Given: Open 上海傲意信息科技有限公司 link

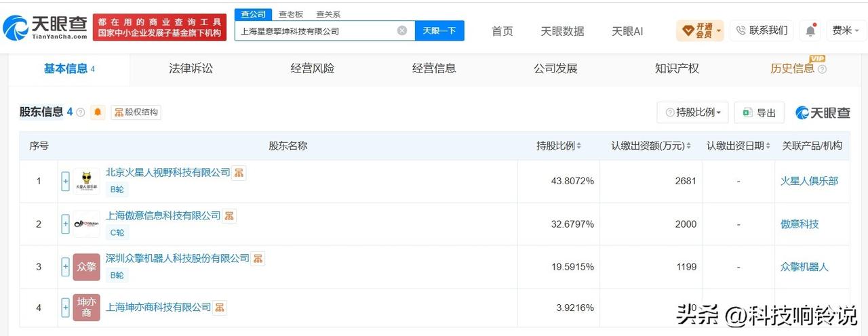Looking at the screenshot, I should pyautogui.click(x=163, y=215).
